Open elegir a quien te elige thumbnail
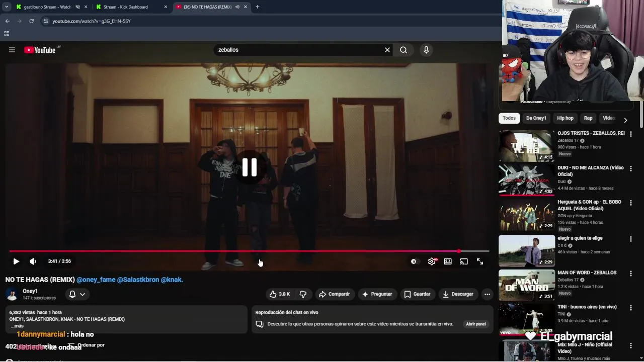 tap(526, 250)
